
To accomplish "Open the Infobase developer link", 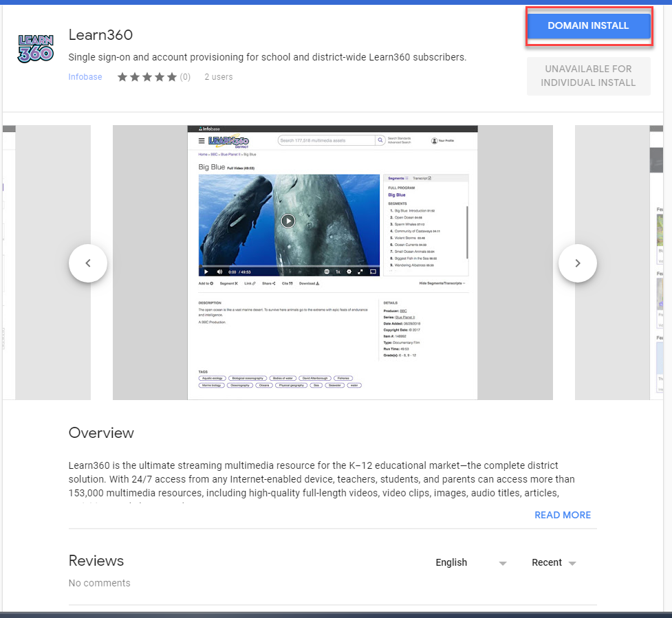I will pos(85,77).
